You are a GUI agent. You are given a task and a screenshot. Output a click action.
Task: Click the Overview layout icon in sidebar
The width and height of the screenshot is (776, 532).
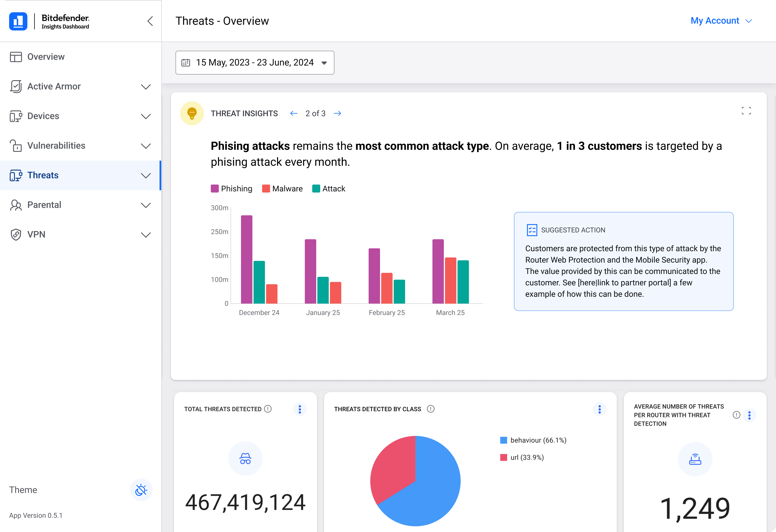point(16,57)
